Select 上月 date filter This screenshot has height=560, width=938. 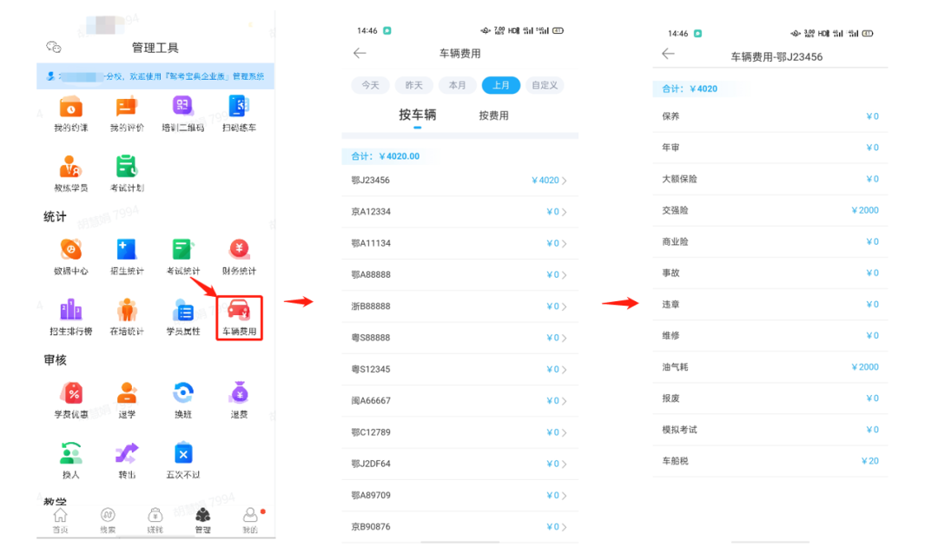501,85
